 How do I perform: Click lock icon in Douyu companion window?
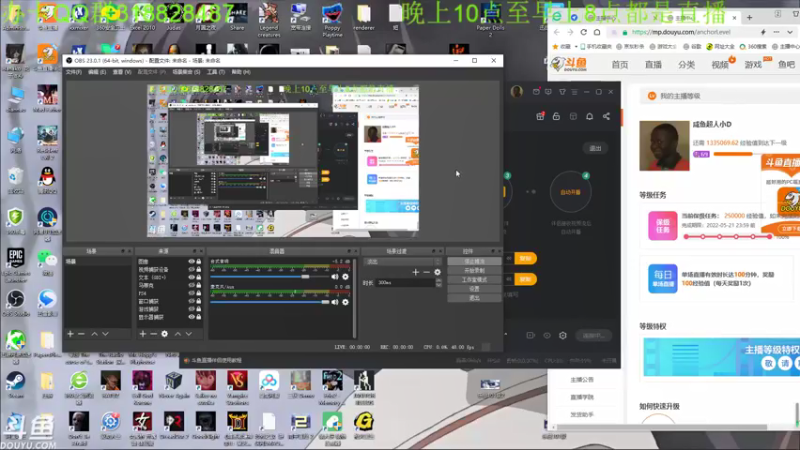[556, 116]
